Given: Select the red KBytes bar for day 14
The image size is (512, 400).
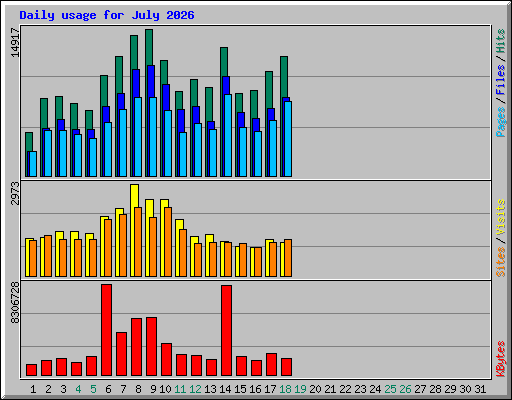Looking at the screenshot, I should pyautogui.click(x=227, y=331).
